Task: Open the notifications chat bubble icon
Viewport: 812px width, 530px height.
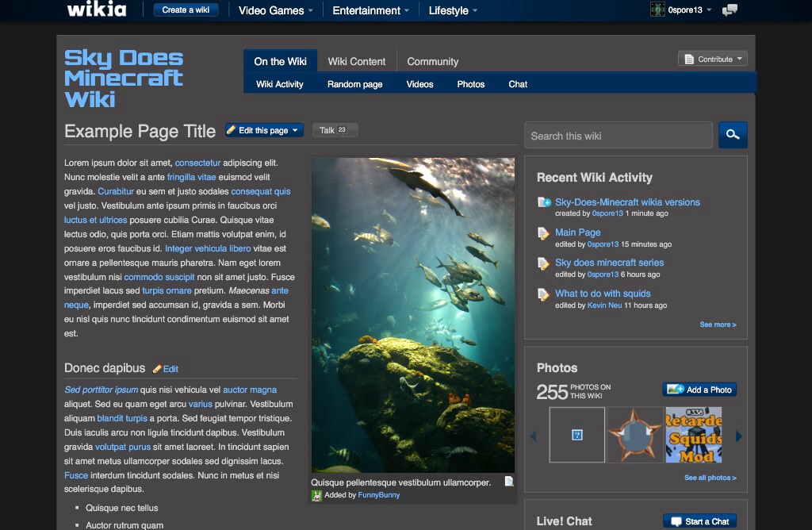Action: 730,10
